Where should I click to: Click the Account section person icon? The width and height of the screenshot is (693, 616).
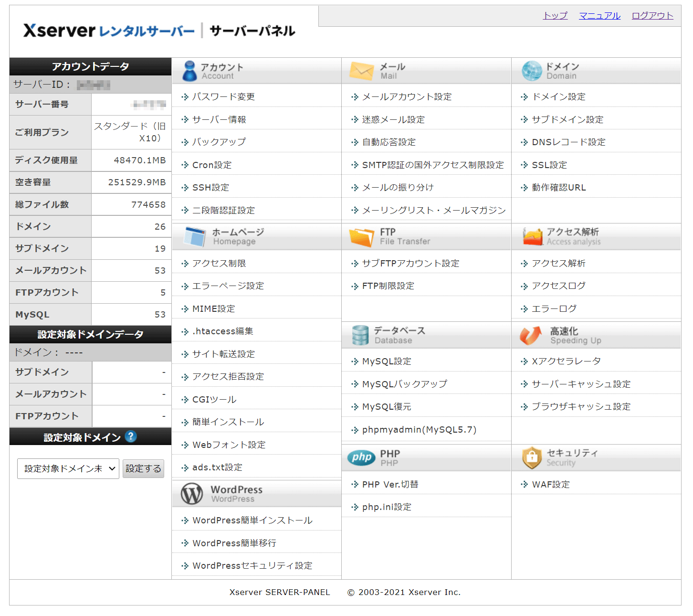[x=189, y=71]
